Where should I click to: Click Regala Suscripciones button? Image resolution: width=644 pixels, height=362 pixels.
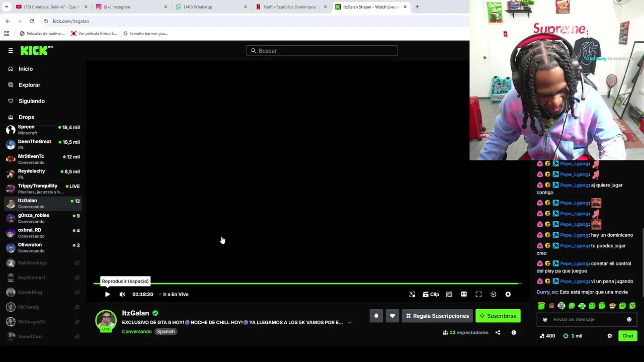437,316
